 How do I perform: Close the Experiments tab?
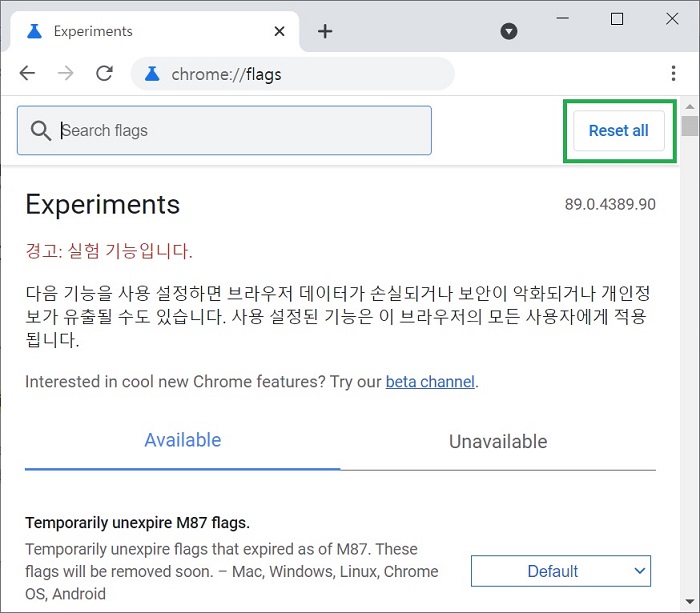[279, 31]
